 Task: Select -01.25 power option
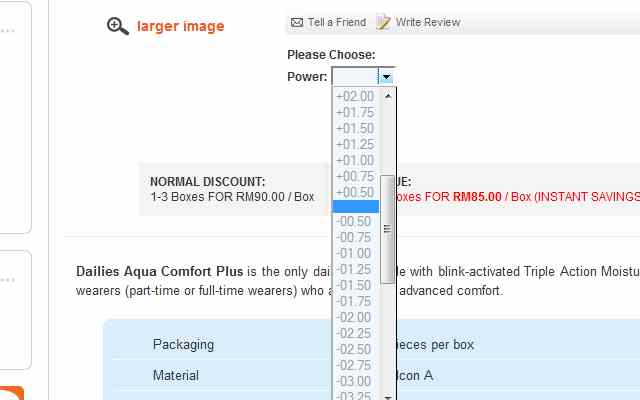(x=356, y=269)
